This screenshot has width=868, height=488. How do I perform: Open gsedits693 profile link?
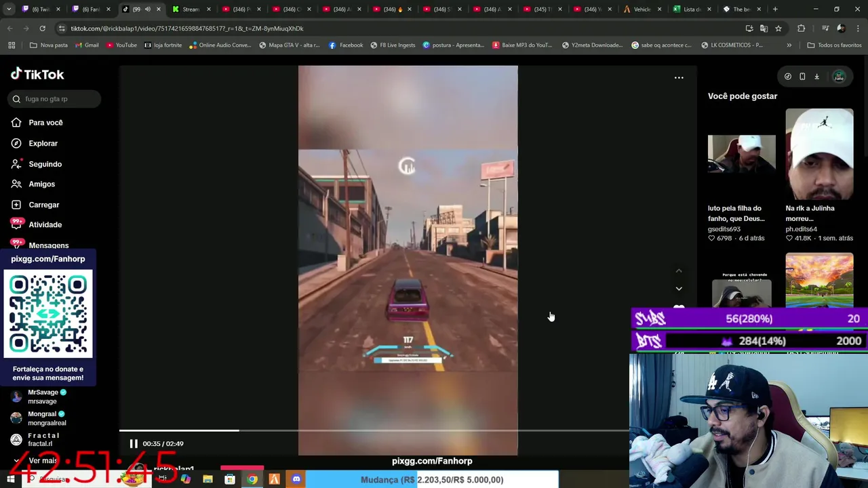(724, 229)
